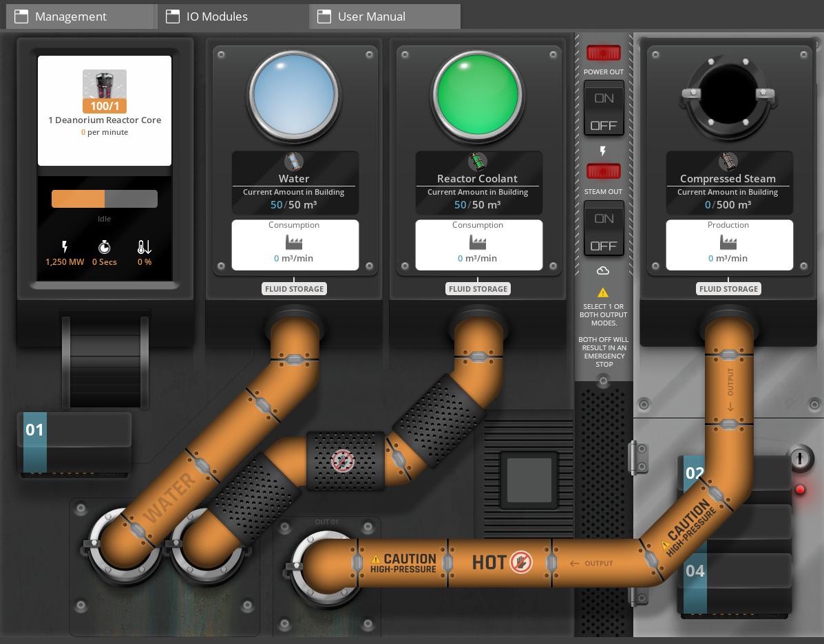The width and height of the screenshot is (824, 644).
Task: Open the User Manual tab
Action: pos(384,17)
